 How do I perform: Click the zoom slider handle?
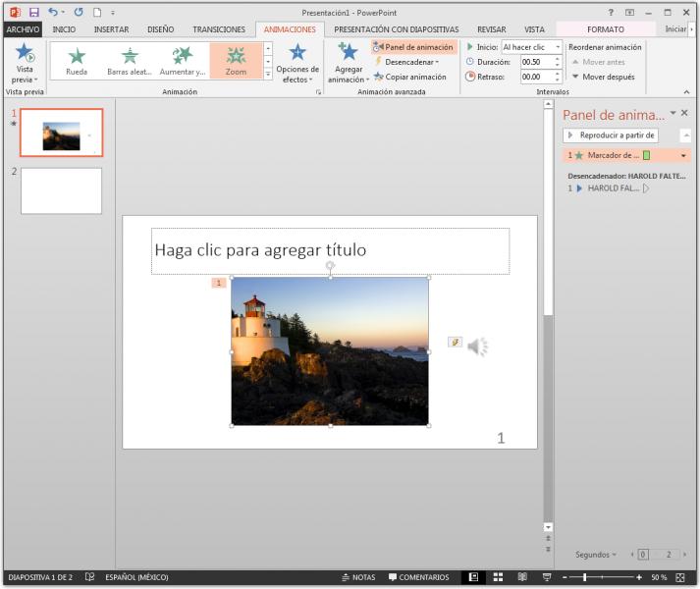click(x=584, y=577)
